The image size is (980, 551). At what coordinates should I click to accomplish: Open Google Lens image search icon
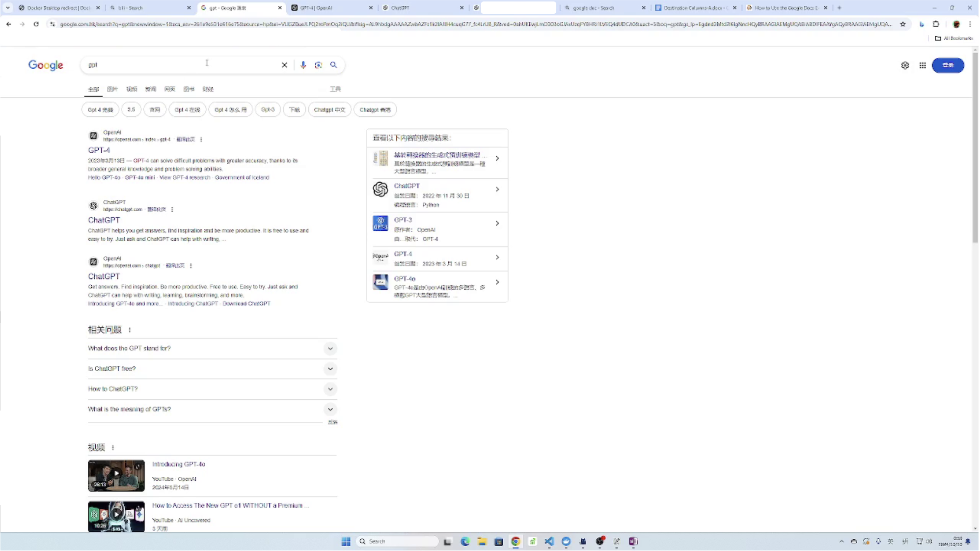click(x=319, y=65)
